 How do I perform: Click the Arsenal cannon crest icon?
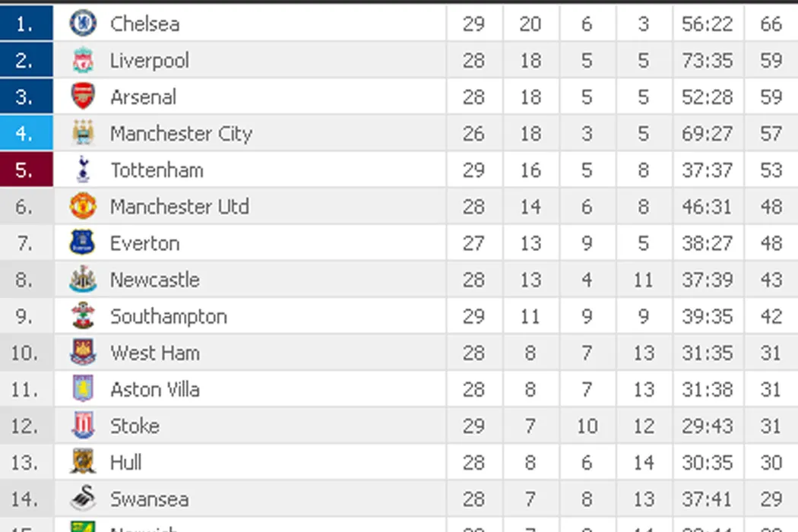point(82,97)
